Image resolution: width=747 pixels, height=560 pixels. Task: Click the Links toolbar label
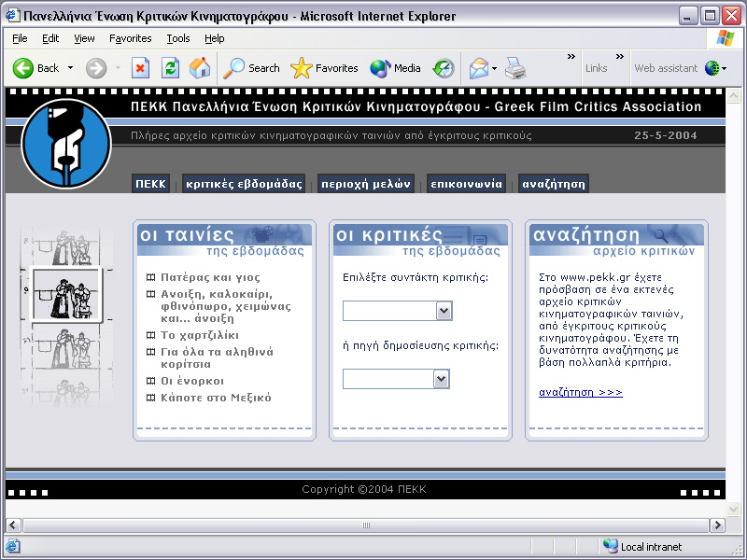(596, 68)
